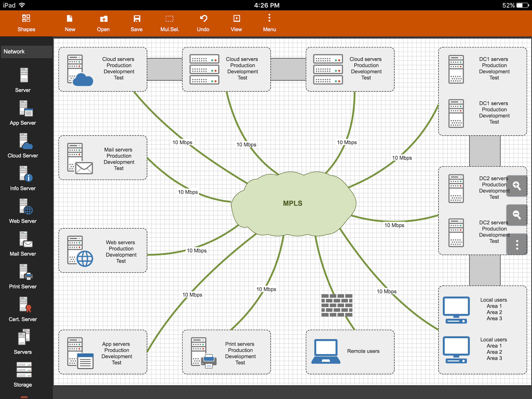The width and height of the screenshot is (532, 399).
Task: Save the current diagram
Action: (136, 23)
